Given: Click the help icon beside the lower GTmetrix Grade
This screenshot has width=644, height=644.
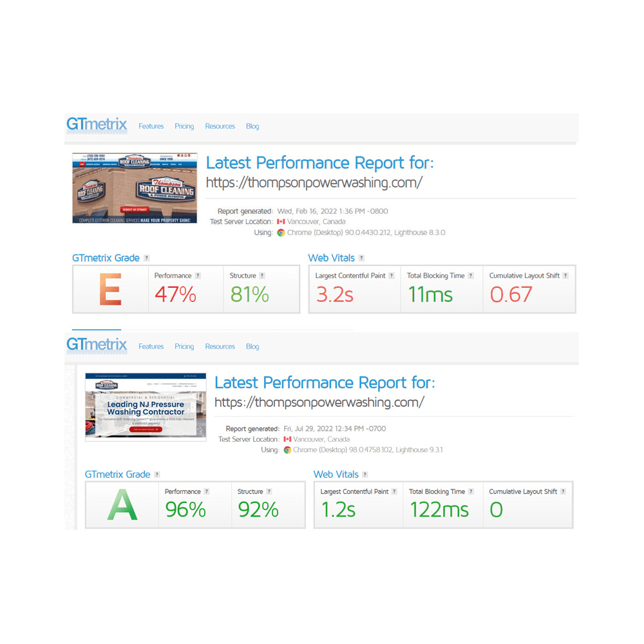Looking at the screenshot, I should (157, 475).
